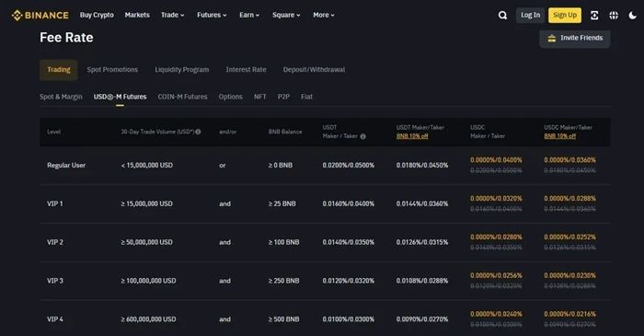Expand the More dropdown menu
This screenshot has width=644, height=336.
(x=324, y=16)
